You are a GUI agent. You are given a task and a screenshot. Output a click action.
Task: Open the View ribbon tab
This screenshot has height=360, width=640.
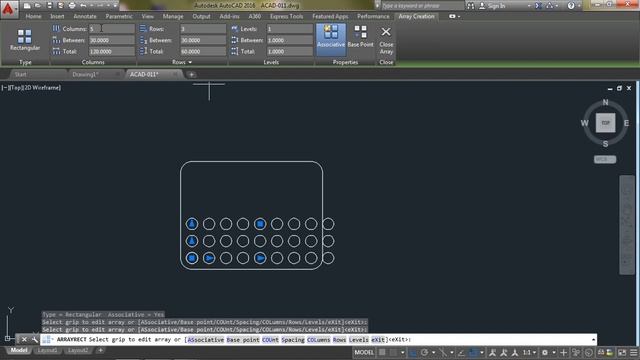(148, 16)
